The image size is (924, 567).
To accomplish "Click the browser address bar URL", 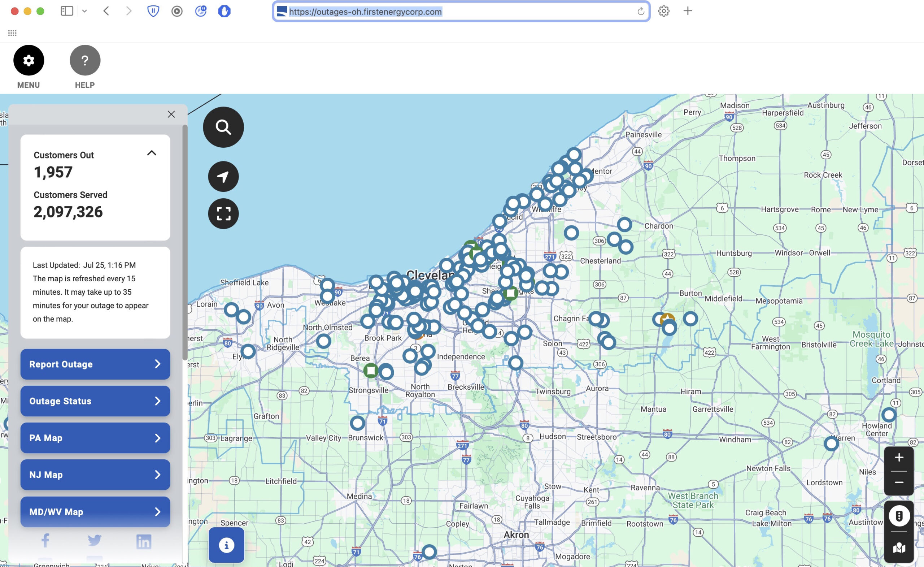I will coord(365,12).
